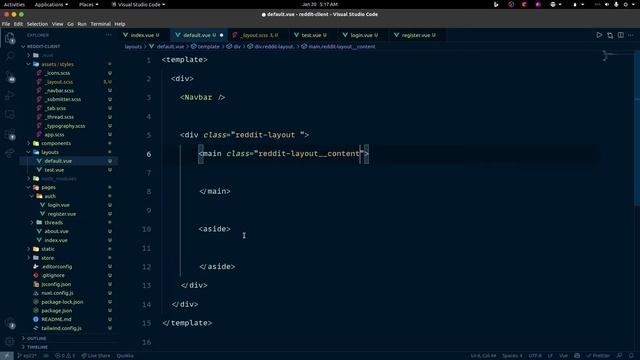Click the Run play icon in editor toolbar
Viewport: 640px width, 360px height.
599,35
